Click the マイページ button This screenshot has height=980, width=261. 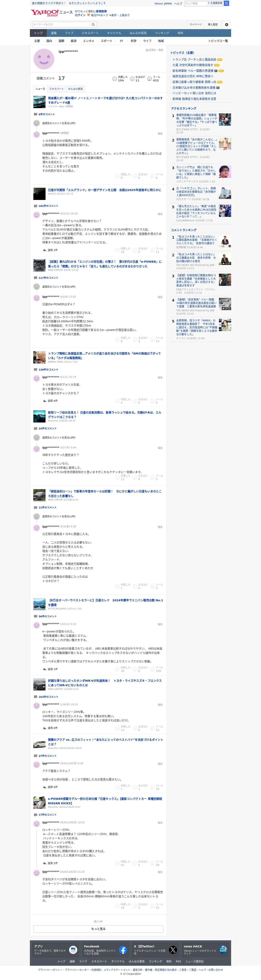point(196,24)
